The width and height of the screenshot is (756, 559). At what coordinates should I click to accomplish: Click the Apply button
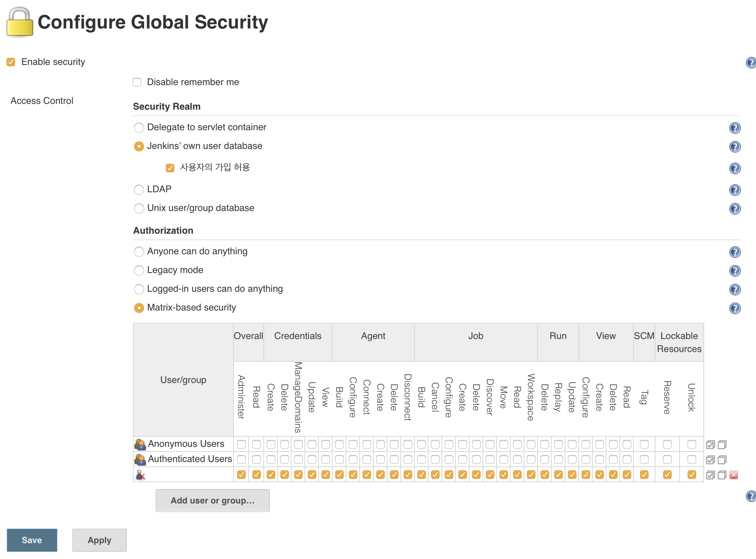tap(99, 540)
